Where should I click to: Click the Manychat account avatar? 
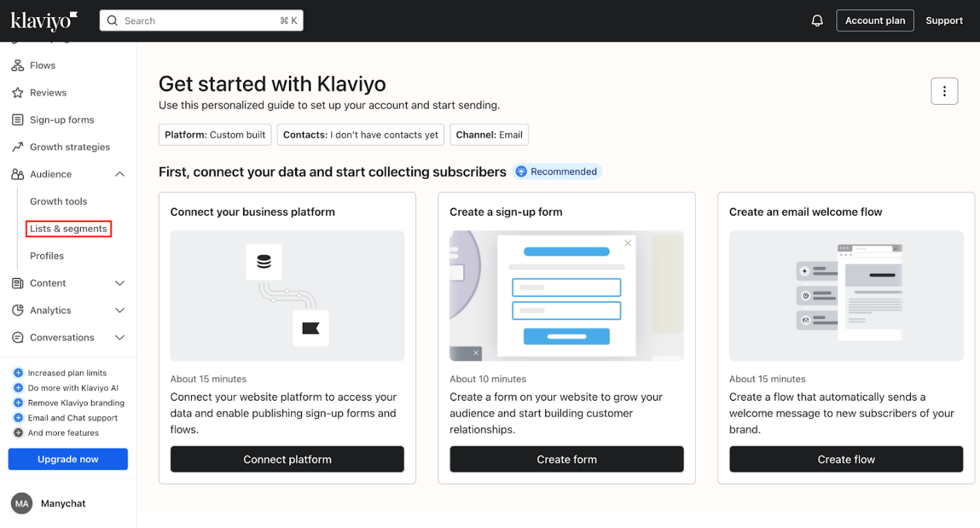[x=21, y=503]
